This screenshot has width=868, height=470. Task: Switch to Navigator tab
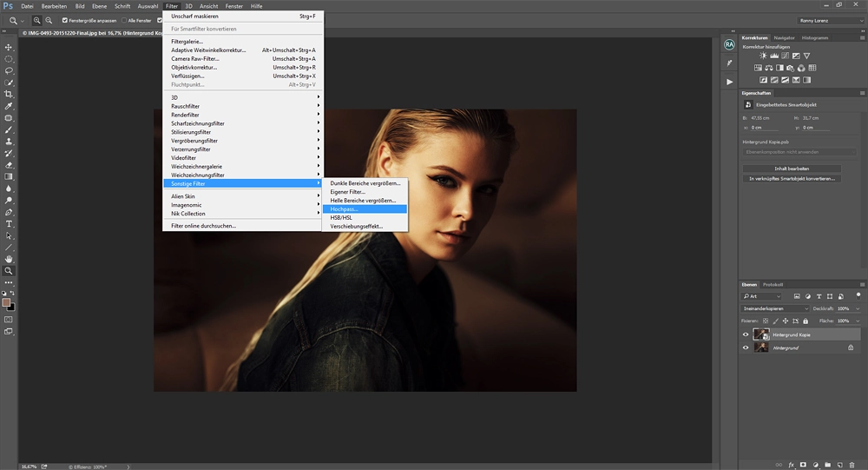click(x=784, y=37)
